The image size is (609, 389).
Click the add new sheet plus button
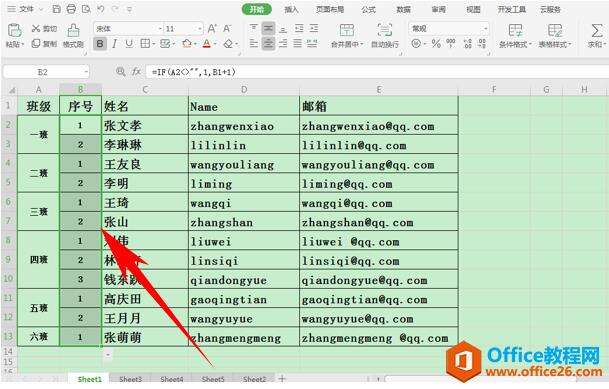tap(282, 379)
